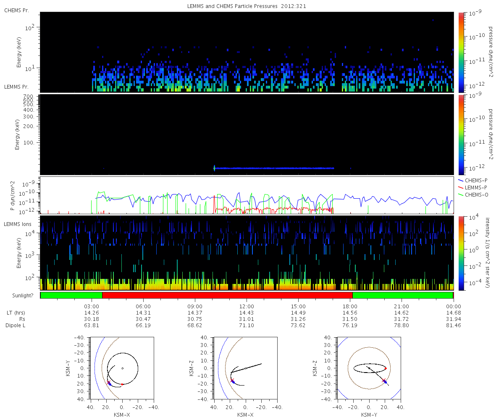Click the CHEMS Pr. panel label
Screen dimensions: 504x420
click(x=16, y=10)
